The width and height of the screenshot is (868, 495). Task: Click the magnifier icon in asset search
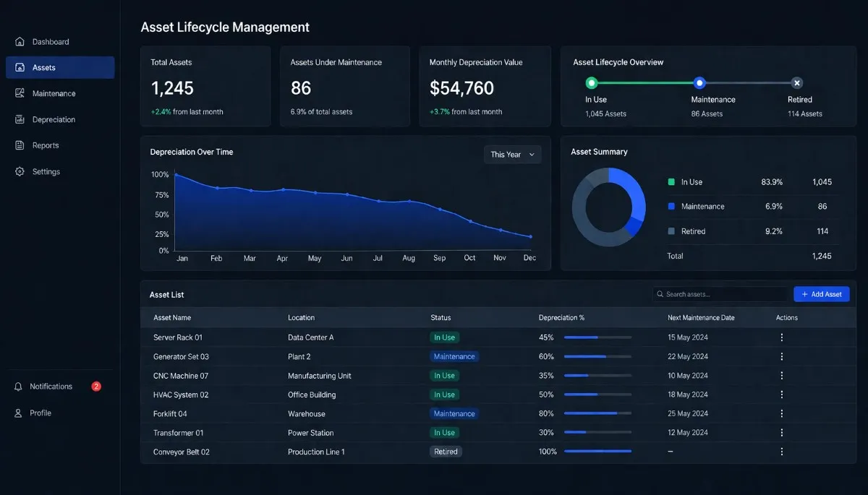point(660,295)
